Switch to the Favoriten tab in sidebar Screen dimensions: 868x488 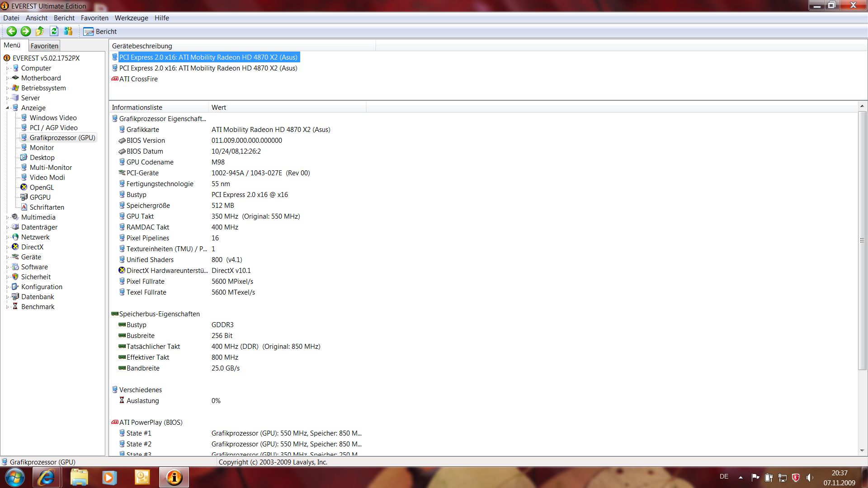[44, 46]
